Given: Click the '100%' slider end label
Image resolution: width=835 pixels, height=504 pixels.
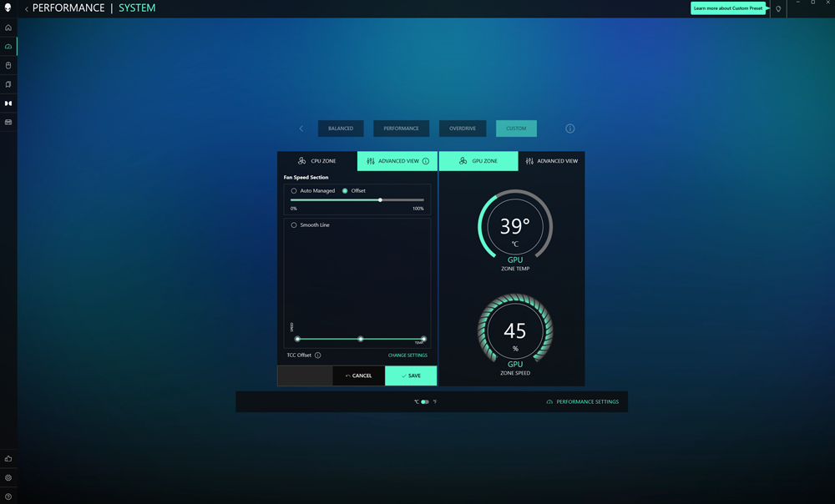Looking at the screenshot, I should [x=418, y=209].
